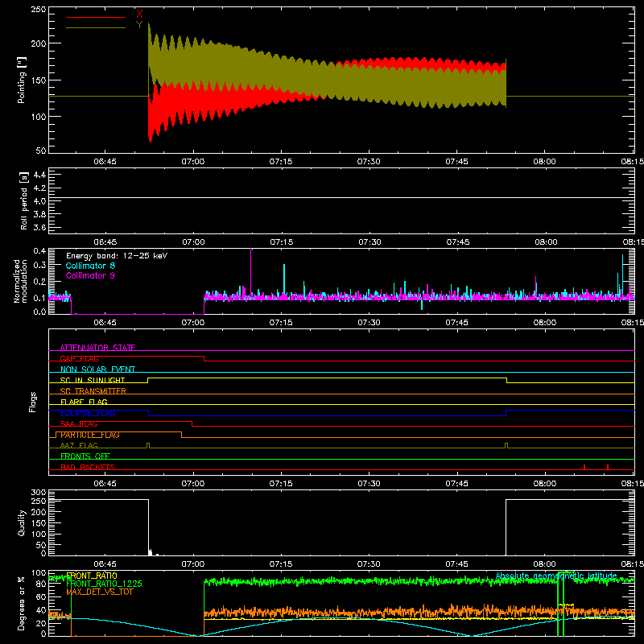Click the SC_IN_SUNLIGHT flag label
The width and height of the screenshot is (644, 644).
[x=93, y=380]
